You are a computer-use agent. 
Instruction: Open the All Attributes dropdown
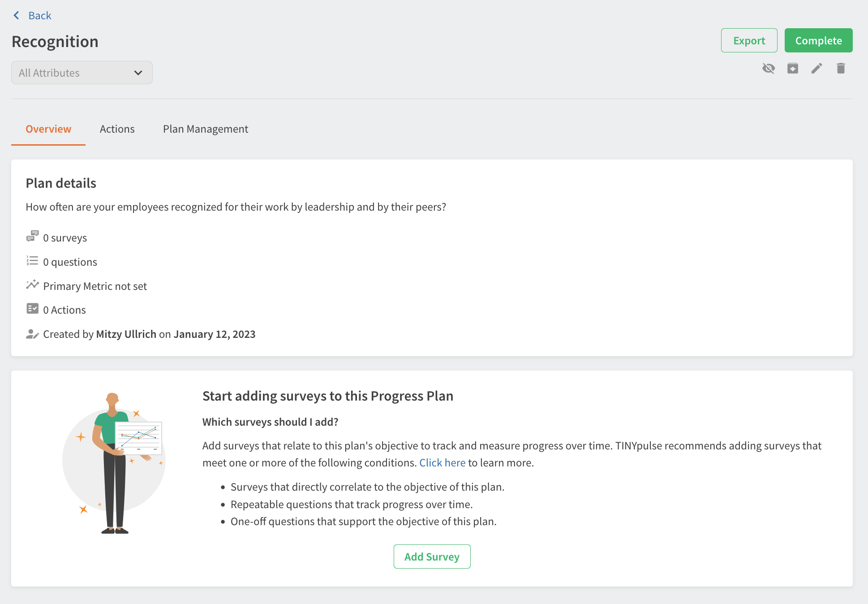[82, 73]
